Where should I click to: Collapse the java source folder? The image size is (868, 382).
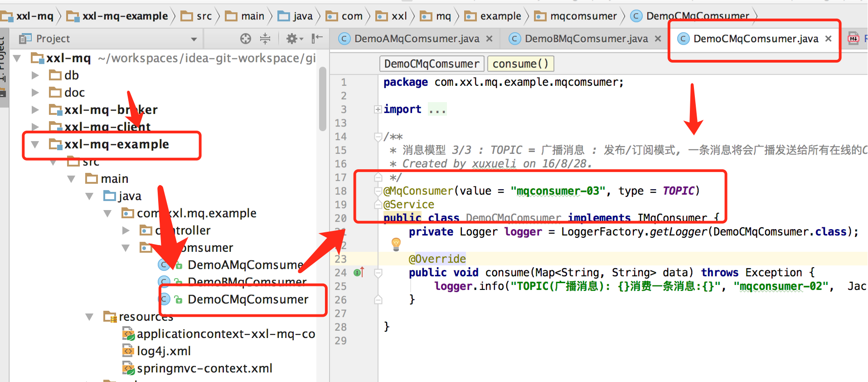(x=89, y=196)
